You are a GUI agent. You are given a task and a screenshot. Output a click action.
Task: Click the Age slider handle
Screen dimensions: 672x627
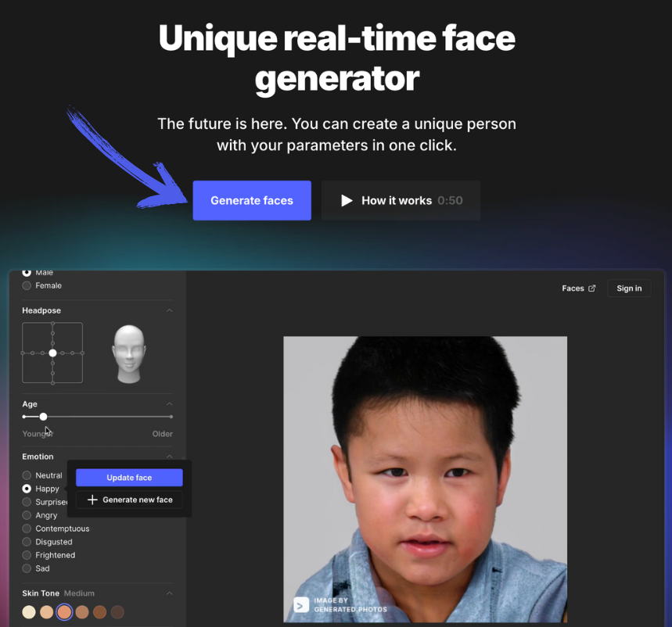(x=43, y=415)
